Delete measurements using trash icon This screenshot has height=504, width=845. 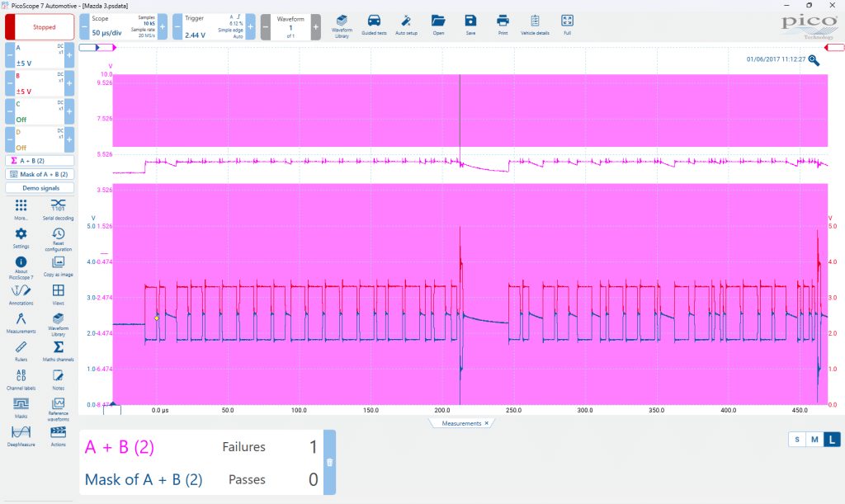pyautogui.click(x=330, y=462)
